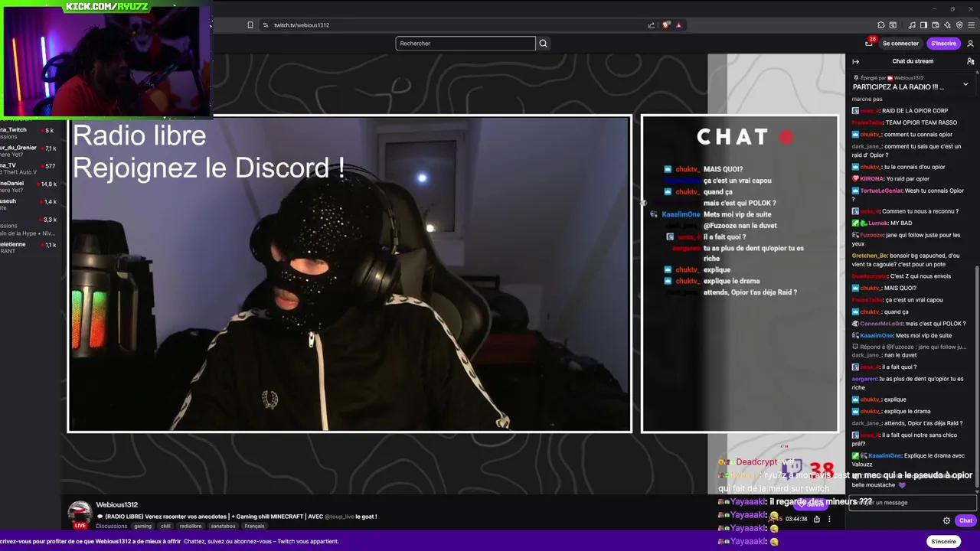The height and width of the screenshot is (551, 980).
Task: Open the Brave wallet icon
Action: point(936,25)
